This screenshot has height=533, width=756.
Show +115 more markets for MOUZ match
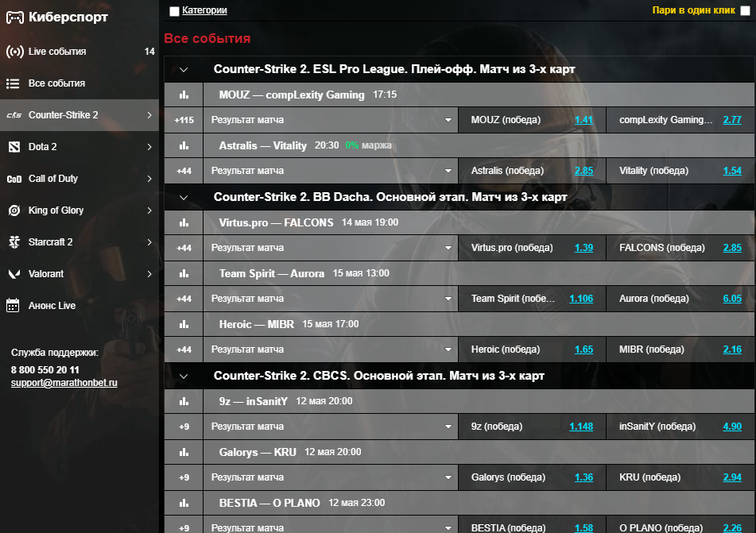(184, 120)
